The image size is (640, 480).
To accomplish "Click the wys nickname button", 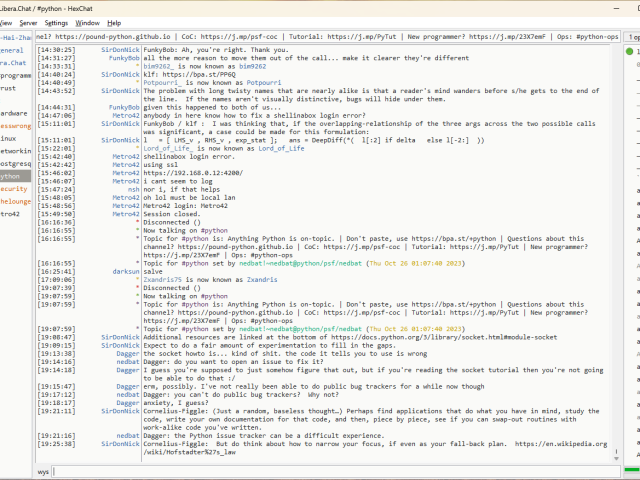I will coord(44,470).
